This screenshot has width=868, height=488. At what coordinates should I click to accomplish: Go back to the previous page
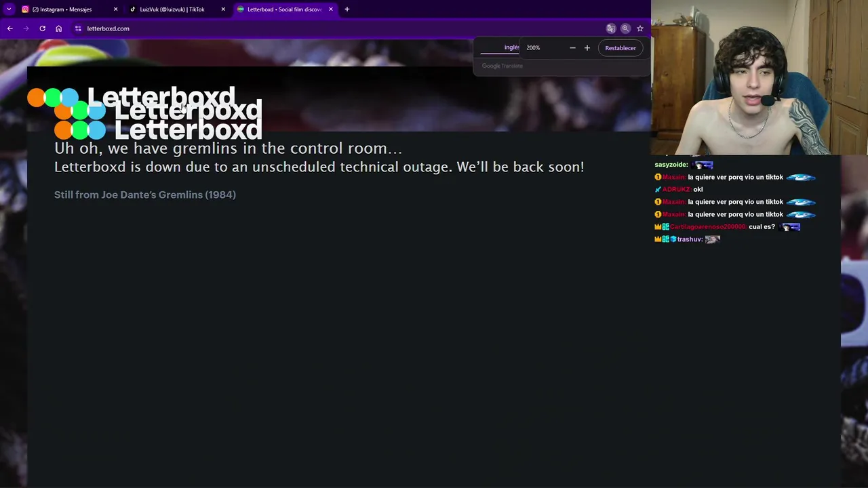pyautogui.click(x=9, y=28)
